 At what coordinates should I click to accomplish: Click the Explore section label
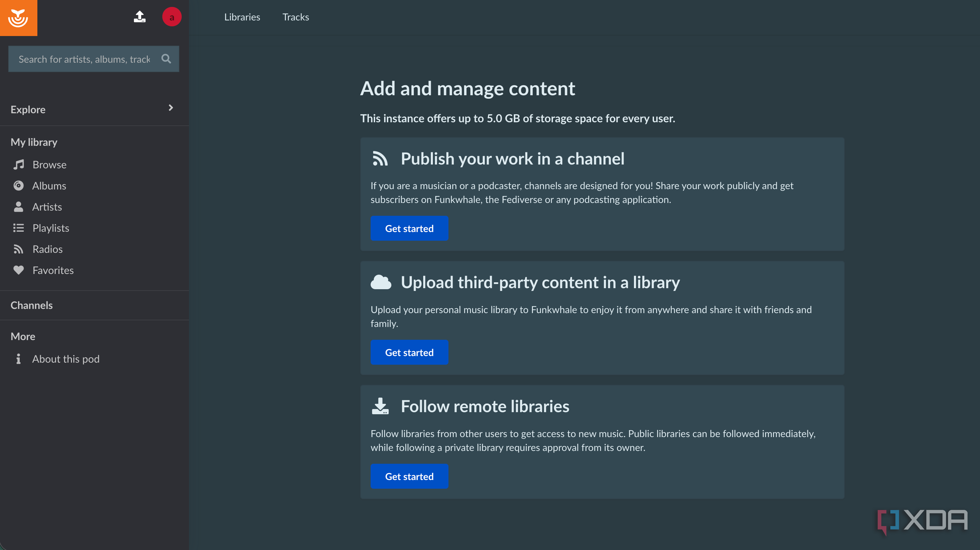pos(28,109)
